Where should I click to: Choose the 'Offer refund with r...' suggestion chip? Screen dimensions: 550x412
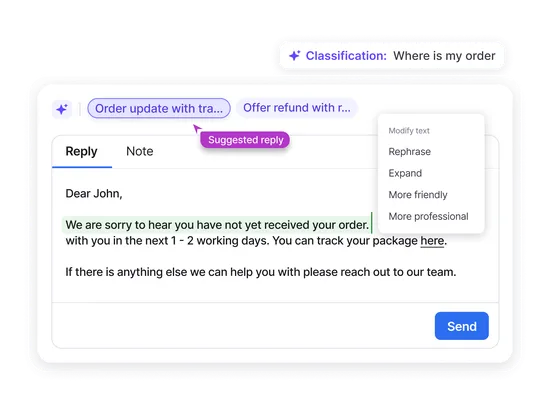point(297,108)
